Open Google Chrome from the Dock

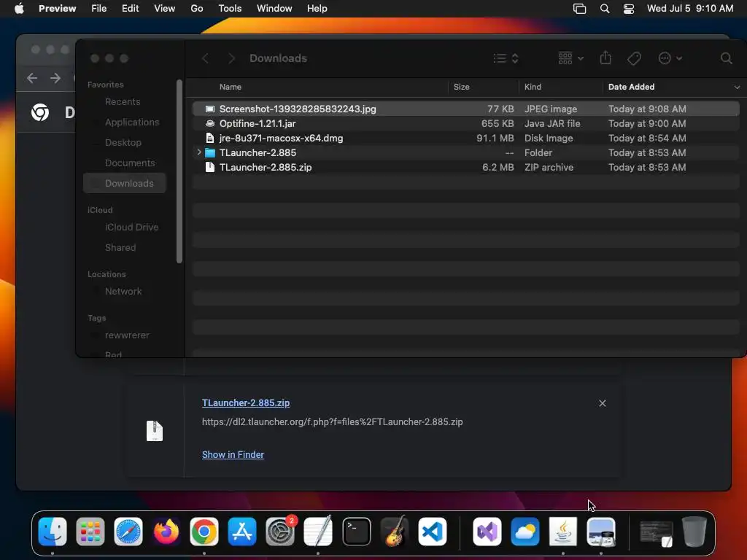(204, 531)
